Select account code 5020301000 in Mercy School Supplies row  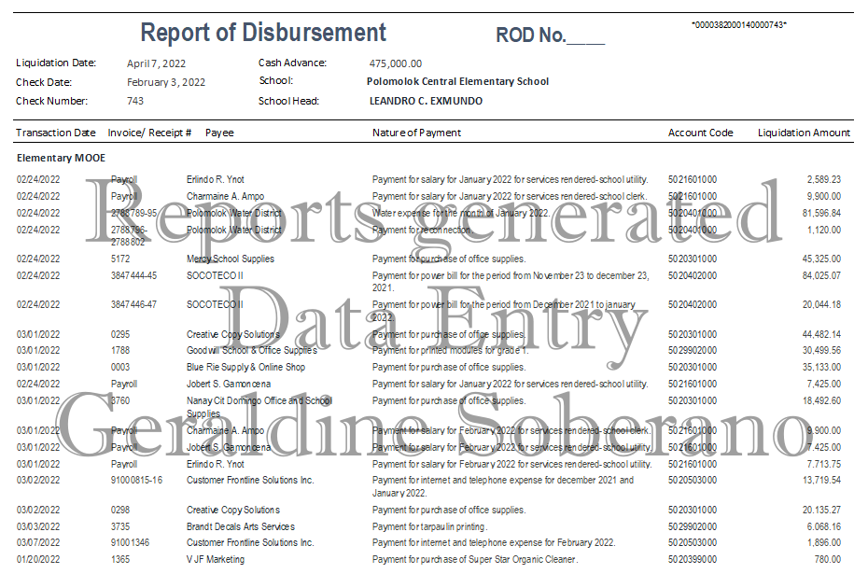click(692, 259)
